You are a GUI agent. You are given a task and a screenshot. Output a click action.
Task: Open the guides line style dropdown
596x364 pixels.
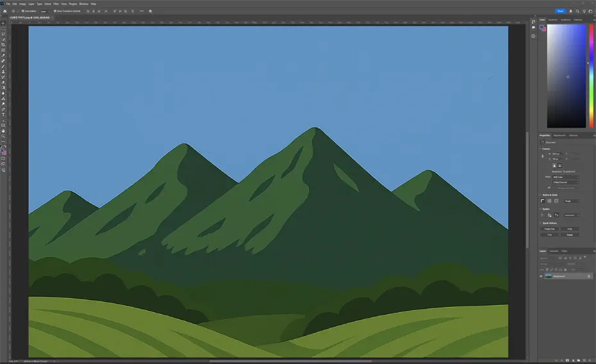(572, 215)
